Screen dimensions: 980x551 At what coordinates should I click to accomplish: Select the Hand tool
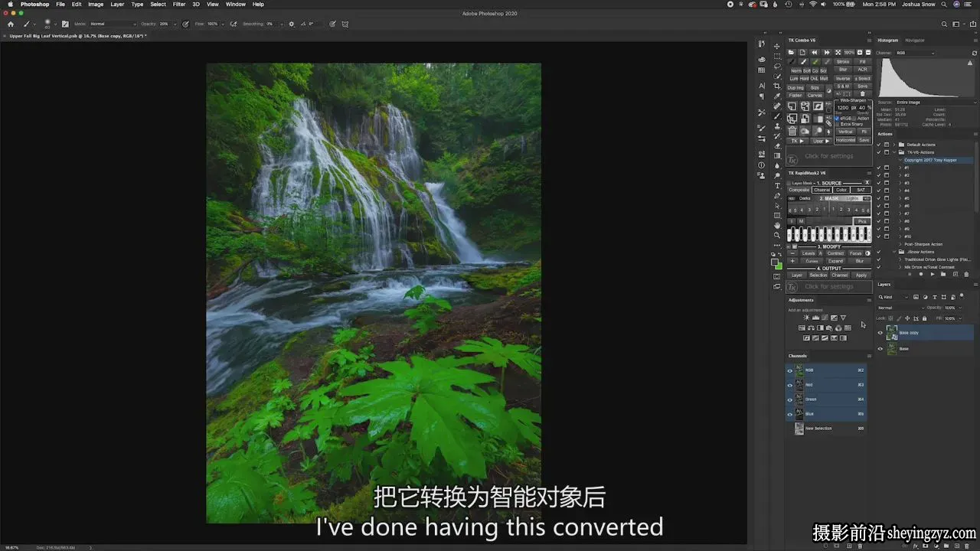click(777, 226)
